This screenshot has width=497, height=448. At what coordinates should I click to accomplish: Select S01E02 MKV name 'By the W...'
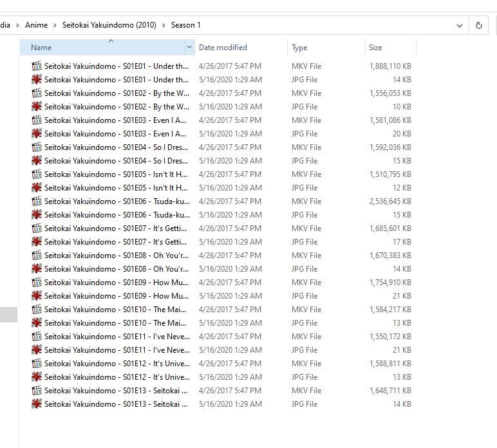point(117,93)
